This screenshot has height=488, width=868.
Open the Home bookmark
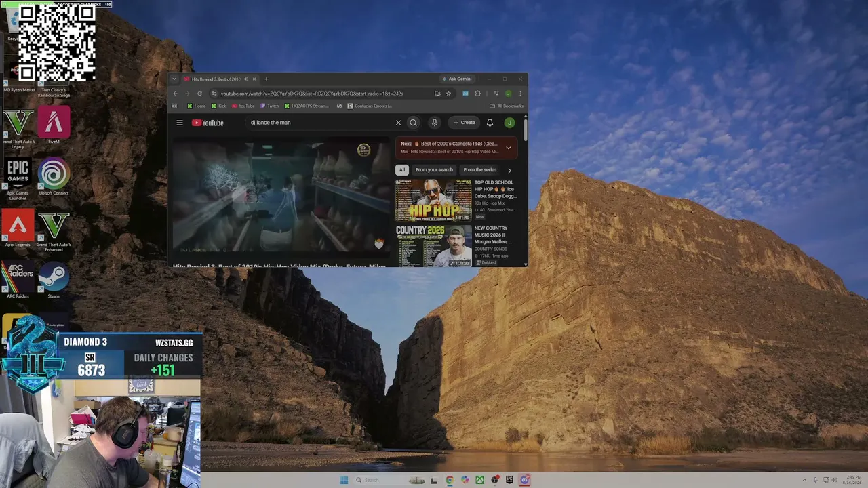click(x=197, y=106)
